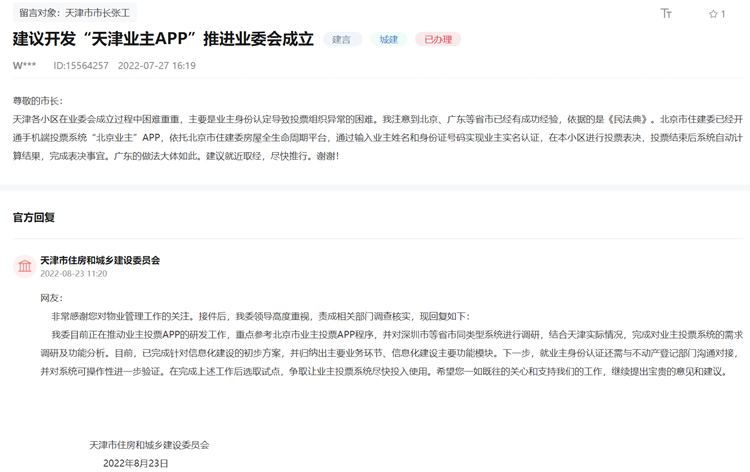Image resolution: width=750 pixels, height=472 pixels.
Task: Click the message line starting 通手机端投票系统
Action: click(x=378, y=138)
